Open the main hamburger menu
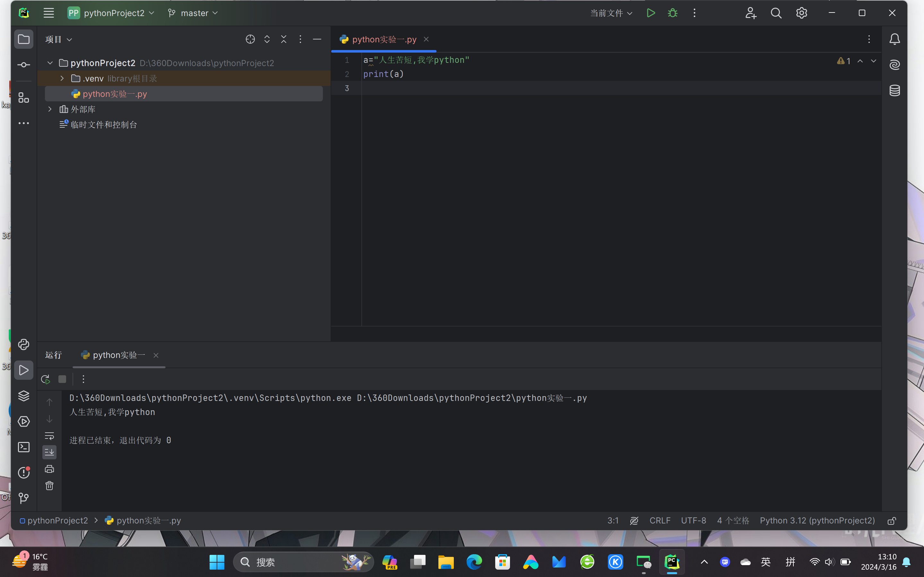The width and height of the screenshot is (924, 577). tap(48, 13)
